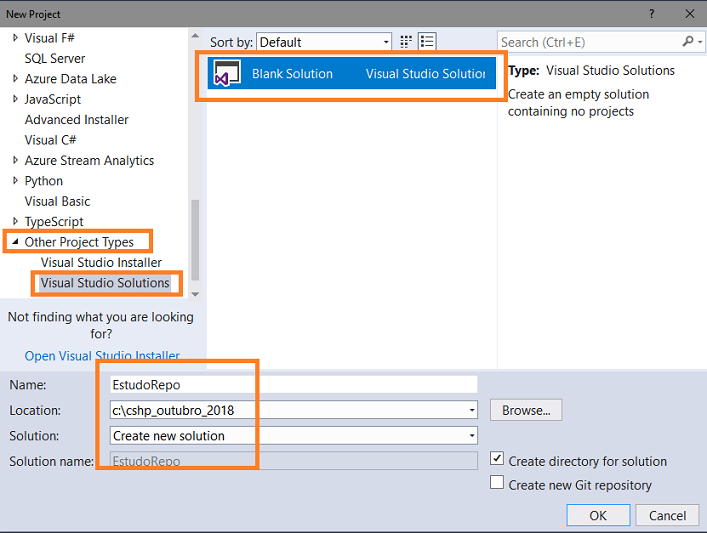Select Visual Studio Installer item
707x533 pixels.
(101, 262)
